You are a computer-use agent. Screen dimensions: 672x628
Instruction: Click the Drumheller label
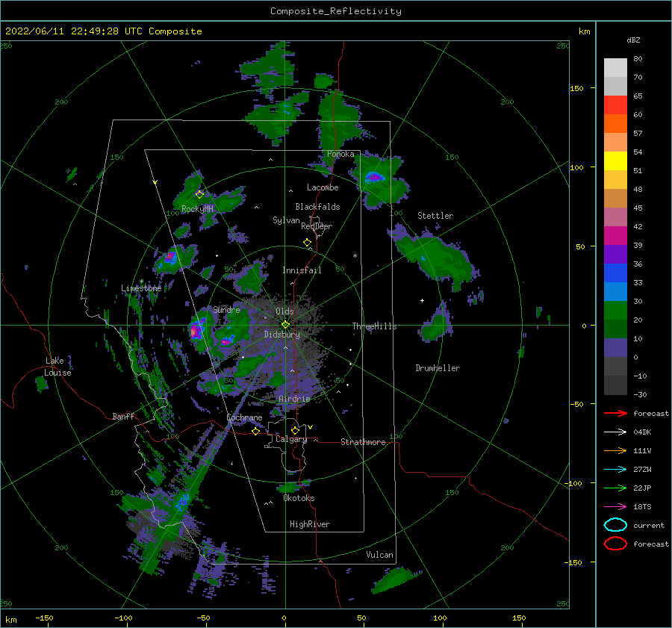(438, 368)
